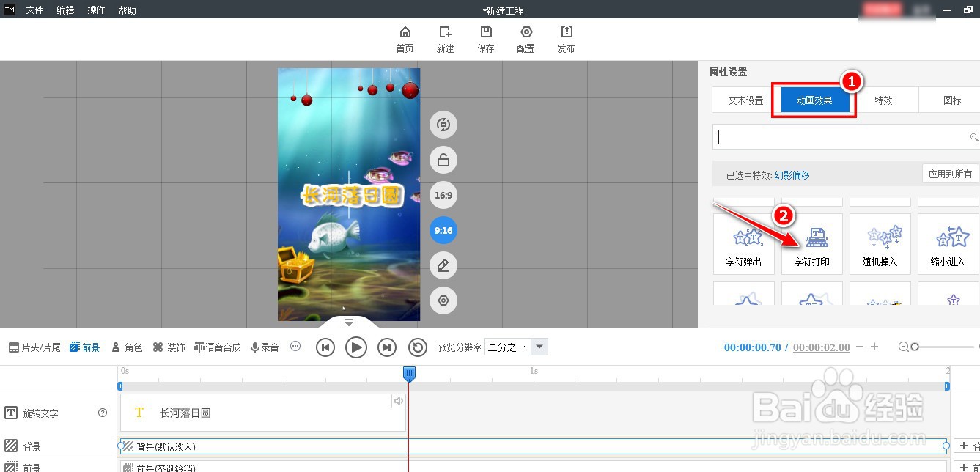The width and height of the screenshot is (980, 472).
Task: Click the effect search input field
Action: pyautogui.click(x=841, y=137)
